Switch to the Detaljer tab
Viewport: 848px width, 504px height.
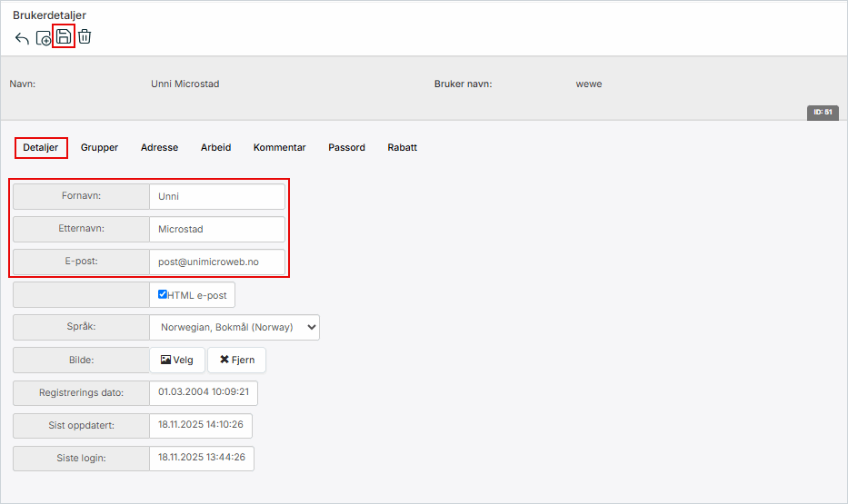coord(41,147)
